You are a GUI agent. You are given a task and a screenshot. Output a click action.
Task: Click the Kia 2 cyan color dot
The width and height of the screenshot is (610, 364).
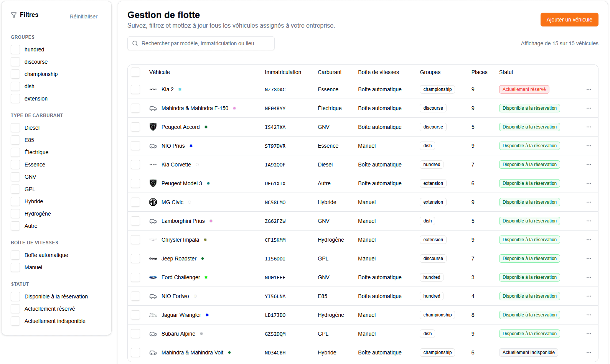tap(180, 89)
